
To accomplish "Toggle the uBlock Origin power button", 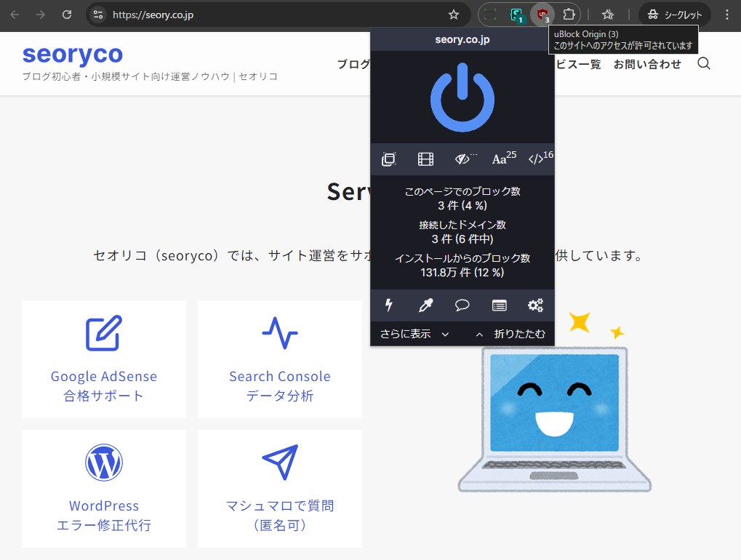I will click(x=462, y=97).
